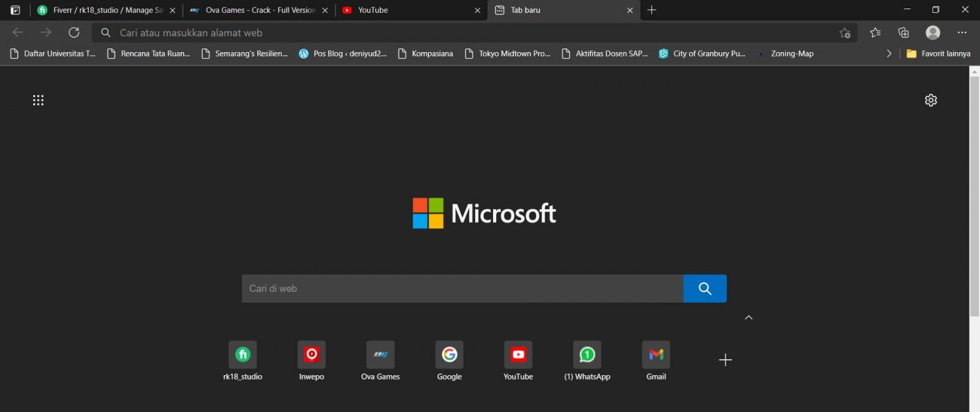The width and height of the screenshot is (980, 412).
Task: Open the Favorit lainnya folder
Action: pos(938,54)
